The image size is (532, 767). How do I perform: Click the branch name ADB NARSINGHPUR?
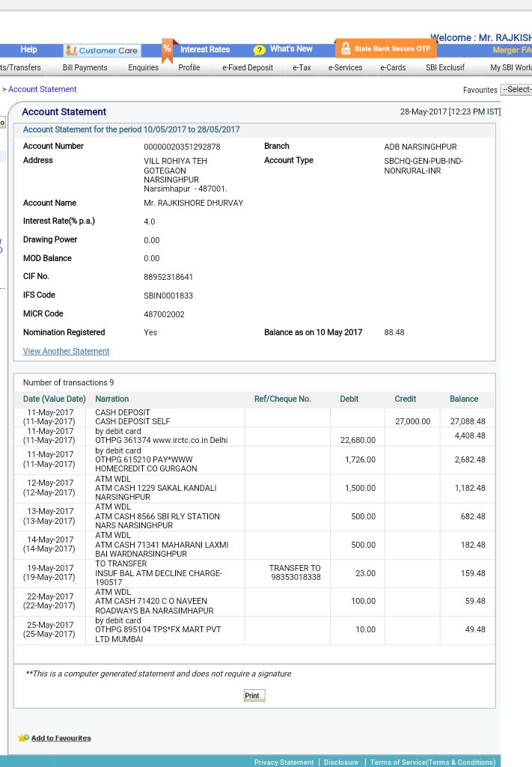pyautogui.click(x=421, y=147)
